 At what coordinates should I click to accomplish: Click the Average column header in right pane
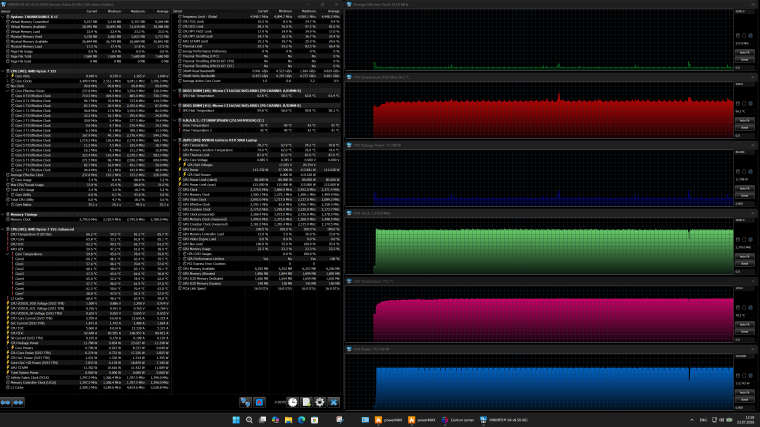329,11
